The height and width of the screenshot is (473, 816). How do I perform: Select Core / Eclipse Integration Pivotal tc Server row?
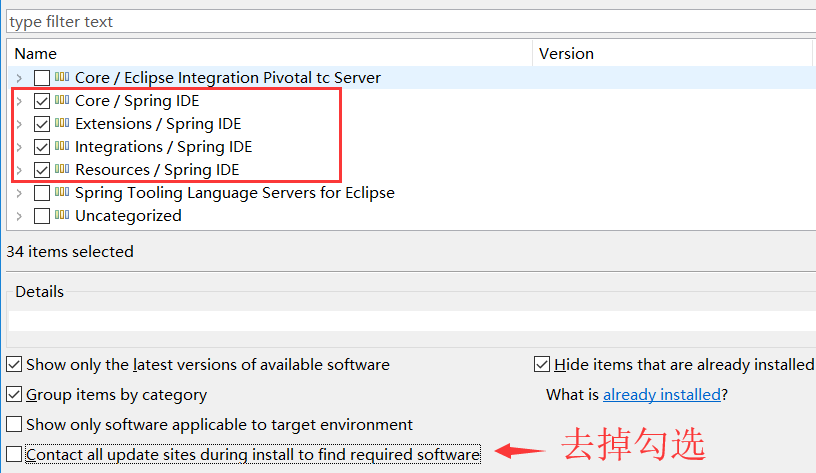[x=227, y=78]
